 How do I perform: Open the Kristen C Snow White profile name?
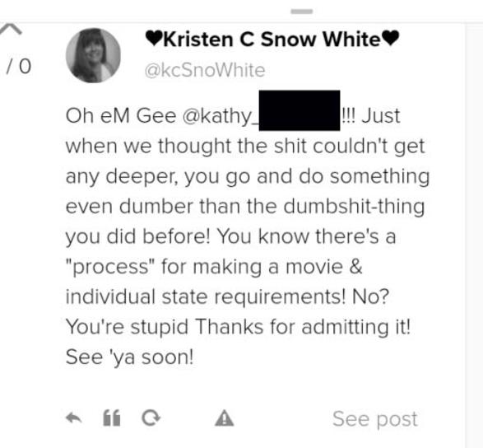tap(272, 40)
